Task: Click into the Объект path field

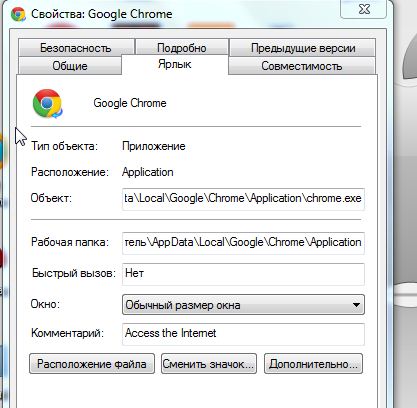Action: [x=243, y=199]
